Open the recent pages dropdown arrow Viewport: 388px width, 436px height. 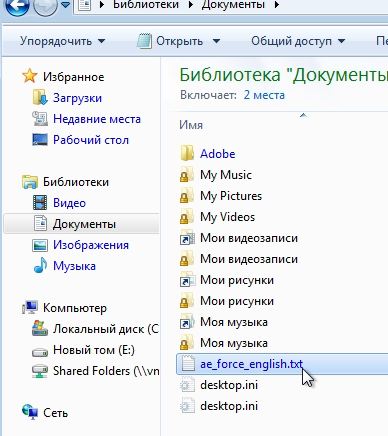[x=66, y=5]
